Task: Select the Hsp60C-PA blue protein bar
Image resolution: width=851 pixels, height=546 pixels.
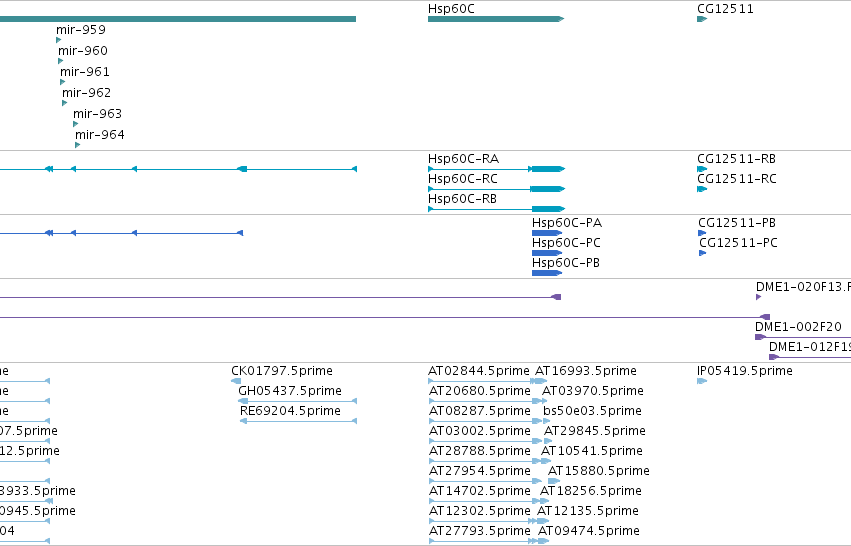Action: (x=547, y=233)
